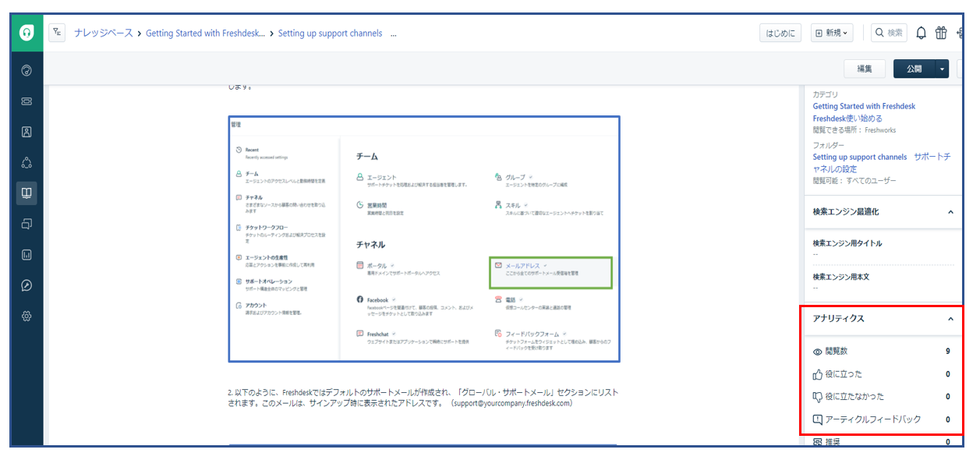Open the Dashboard from the sidebar
Image resolution: width=980 pixels, height=460 pixels.
(x=27, y=71)
